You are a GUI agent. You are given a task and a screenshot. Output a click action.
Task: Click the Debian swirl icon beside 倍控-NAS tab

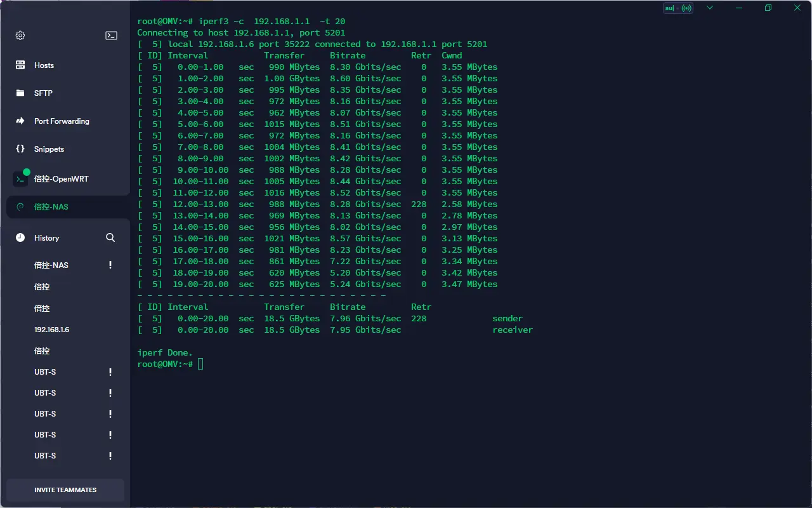tap(20, 207)
